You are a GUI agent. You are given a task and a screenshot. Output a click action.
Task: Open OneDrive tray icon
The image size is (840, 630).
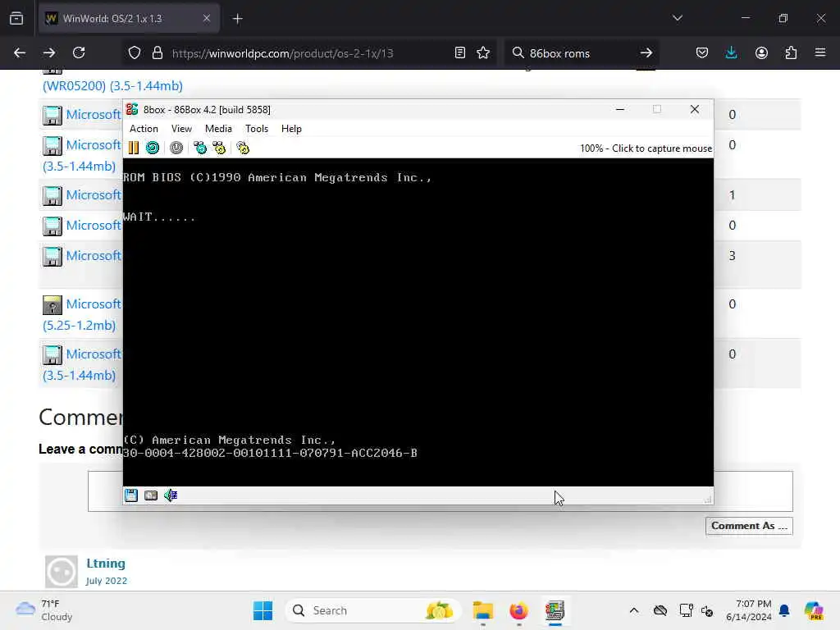tap(660, 610)
